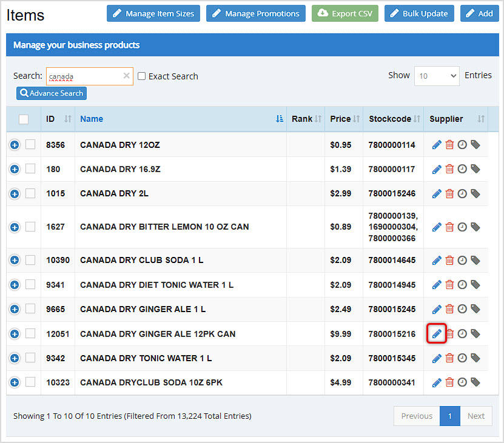Clear the search field using the X icon
Image resolution: width=504 pixels, height=443 pixels.
pos(126,76)
